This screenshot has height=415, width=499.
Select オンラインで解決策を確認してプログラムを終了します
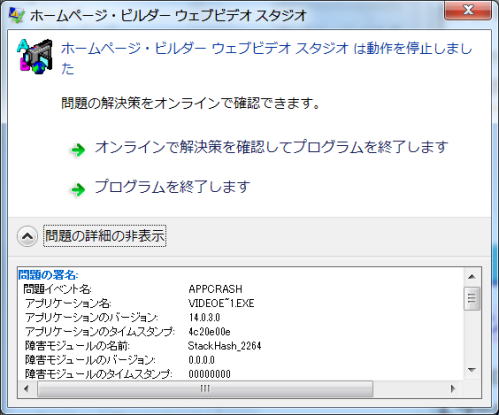(x=272, y=147)
